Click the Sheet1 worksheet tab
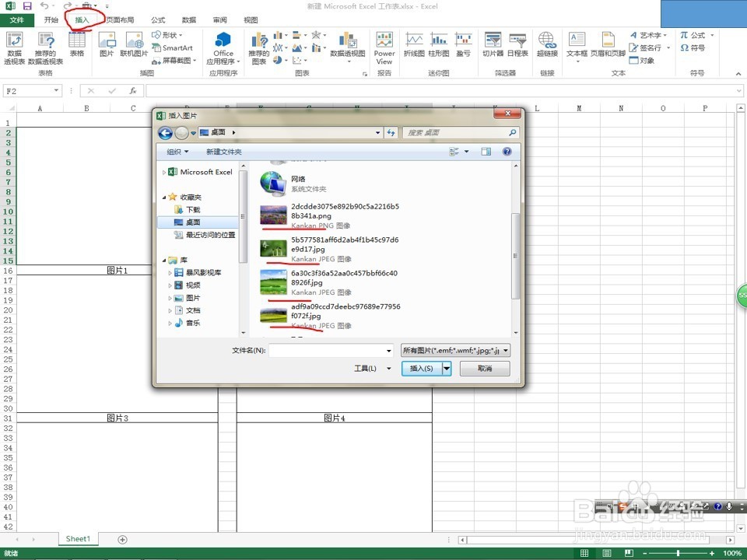Viewport: 747px width, 560px height. pyautogui.click(x=78, y=539)
